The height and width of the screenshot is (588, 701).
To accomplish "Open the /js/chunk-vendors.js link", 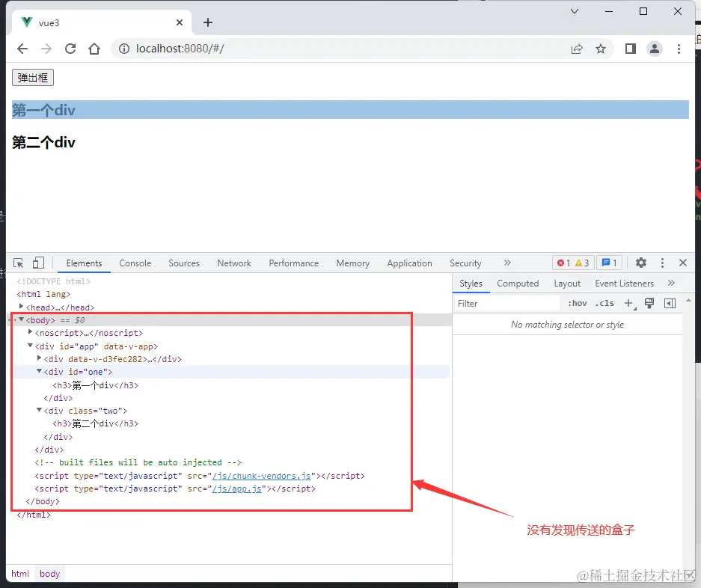I will (262, 476).
